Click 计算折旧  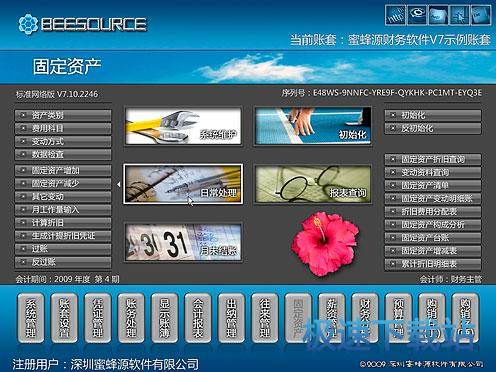pyautogui.click(x=63, y=223)
